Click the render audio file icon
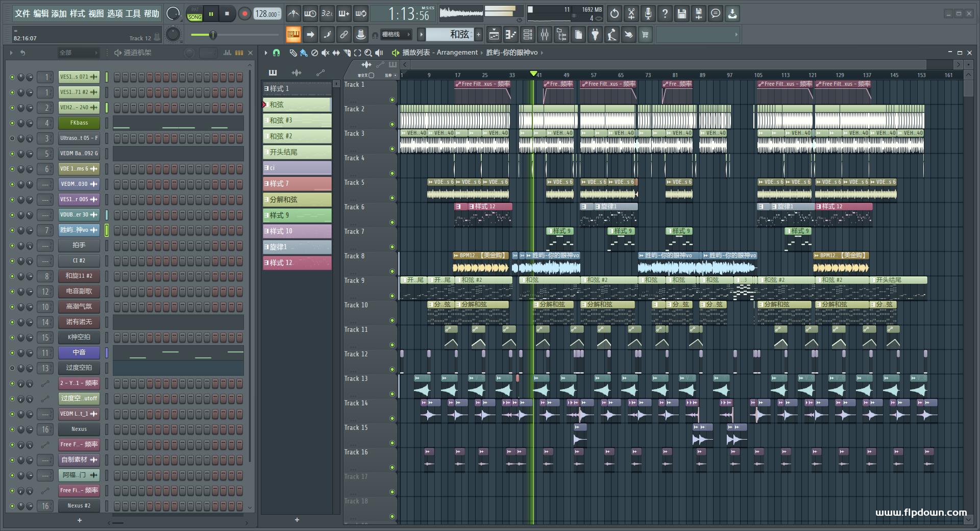The width and height of the screenshot is (980, 531). click(698, 14)
